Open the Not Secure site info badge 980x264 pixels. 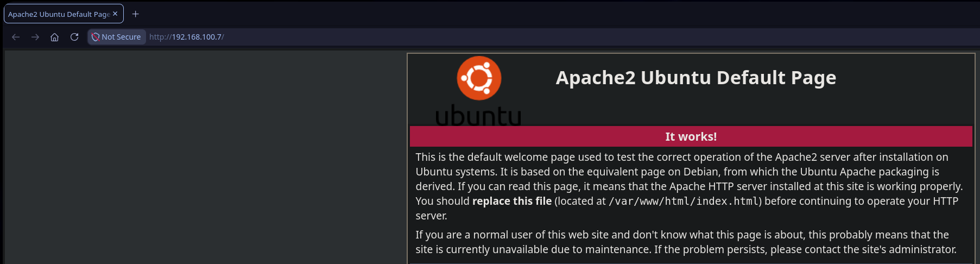(x=117, y=37)
